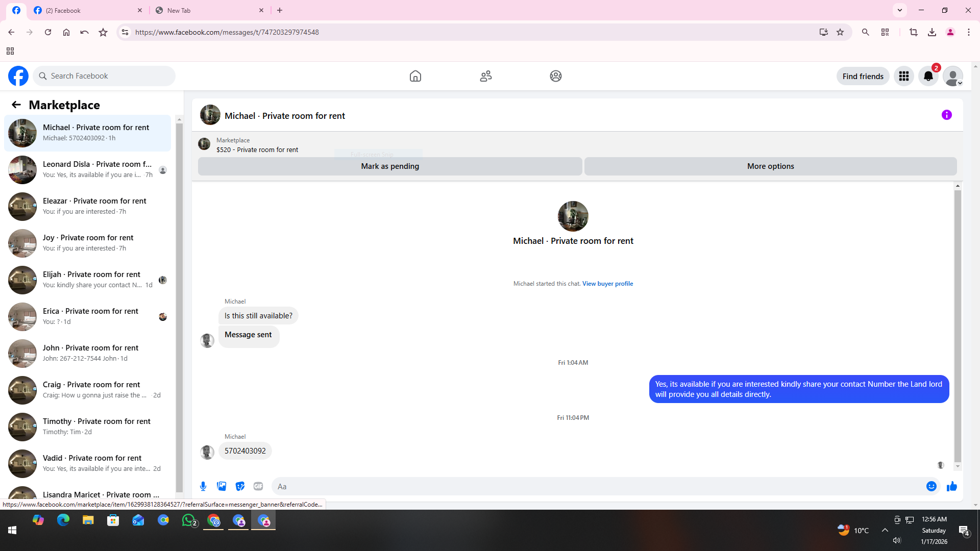Open browser tab search dropdown
The width and height of the screenshot is (980, 551).
pyautogui.click(x=899, y=10)
